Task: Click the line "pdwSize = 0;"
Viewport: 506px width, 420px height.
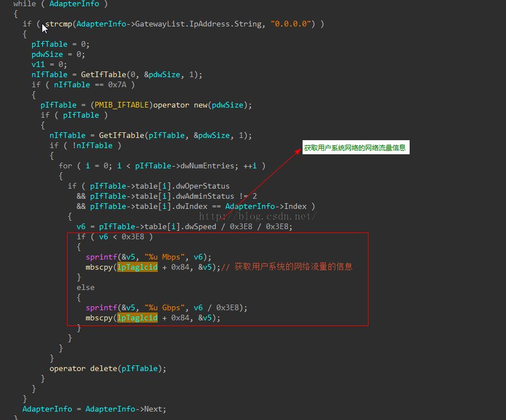Action: click(x=58, y=54)
